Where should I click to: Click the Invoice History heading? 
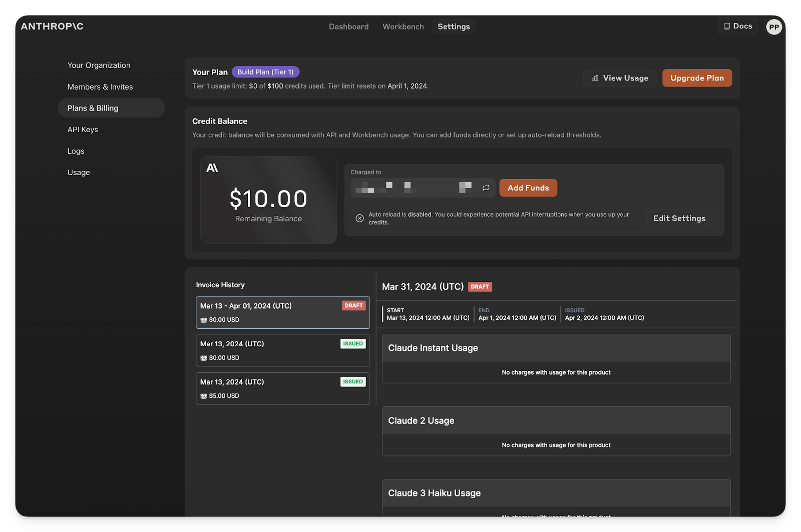click(x=220, y=285)
